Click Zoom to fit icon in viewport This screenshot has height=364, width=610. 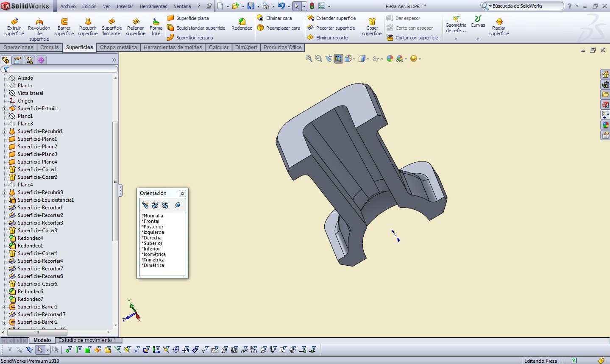309,59
